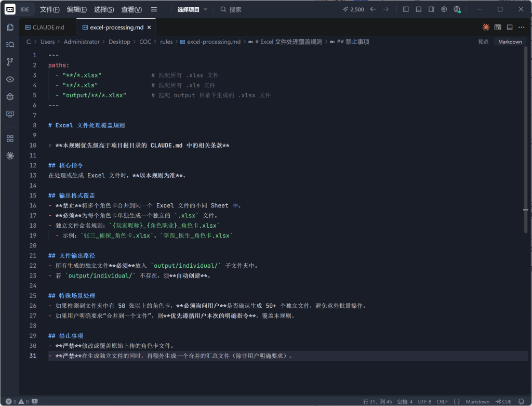The image size is (532, 406).
Task: Click the IDE logo icon in title bar
Action: coord(10,9)
